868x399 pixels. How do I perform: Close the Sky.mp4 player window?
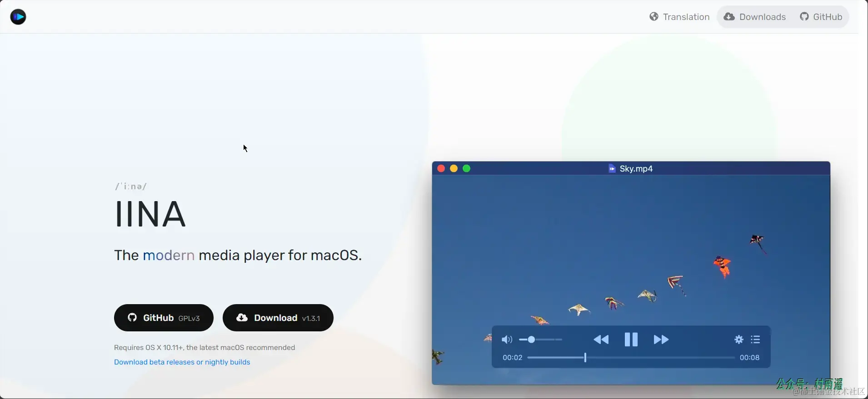click(441, 168)
